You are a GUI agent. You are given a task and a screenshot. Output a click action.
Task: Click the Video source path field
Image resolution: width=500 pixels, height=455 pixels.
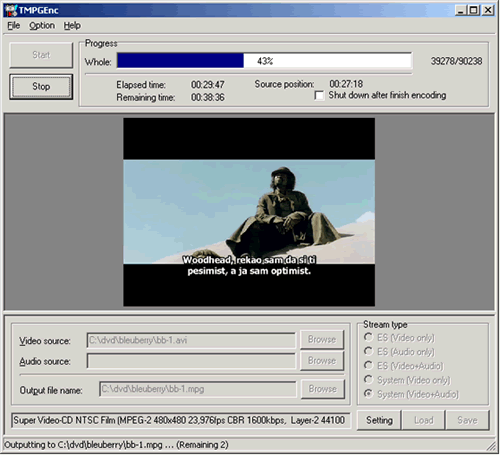point(191,340)
